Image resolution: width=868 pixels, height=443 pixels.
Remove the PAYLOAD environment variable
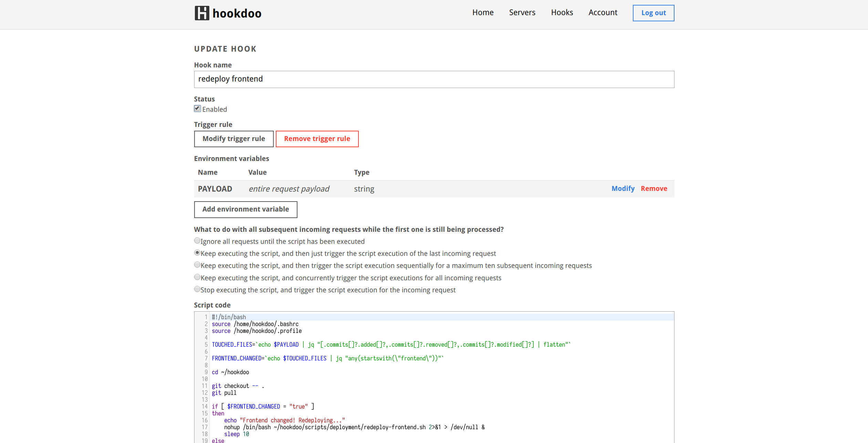tap(653, 189)
